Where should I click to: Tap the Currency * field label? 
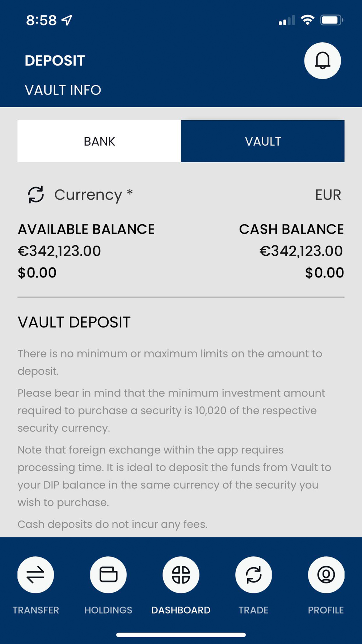[x=93, y=195]
